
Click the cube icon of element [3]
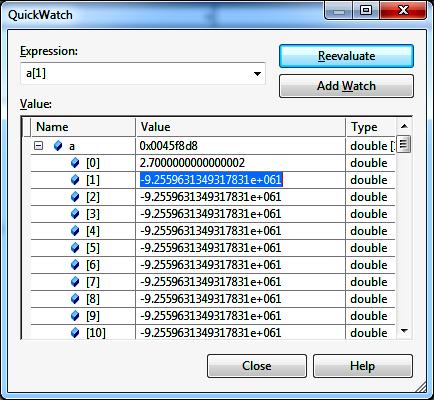[75, 214]
